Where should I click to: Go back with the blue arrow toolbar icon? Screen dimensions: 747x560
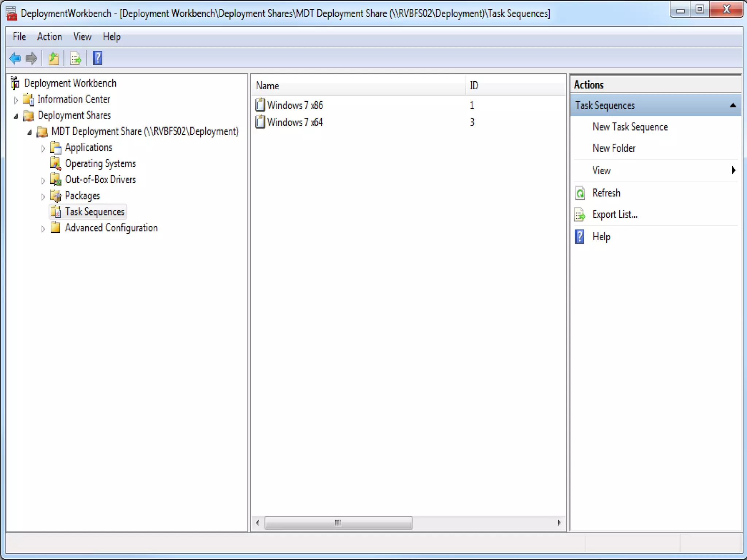pyautogui.click(x=15, y=58)
